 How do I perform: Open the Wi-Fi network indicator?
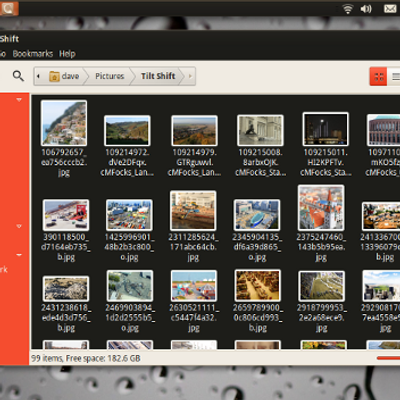(348, 9)
